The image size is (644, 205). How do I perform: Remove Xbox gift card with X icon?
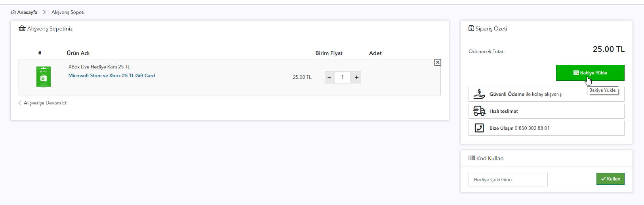tap(438, 63)
